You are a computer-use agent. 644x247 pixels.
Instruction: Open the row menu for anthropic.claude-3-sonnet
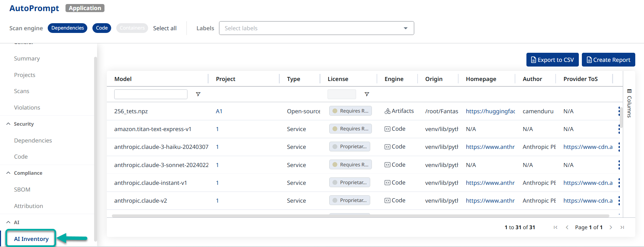pos(619,165)
